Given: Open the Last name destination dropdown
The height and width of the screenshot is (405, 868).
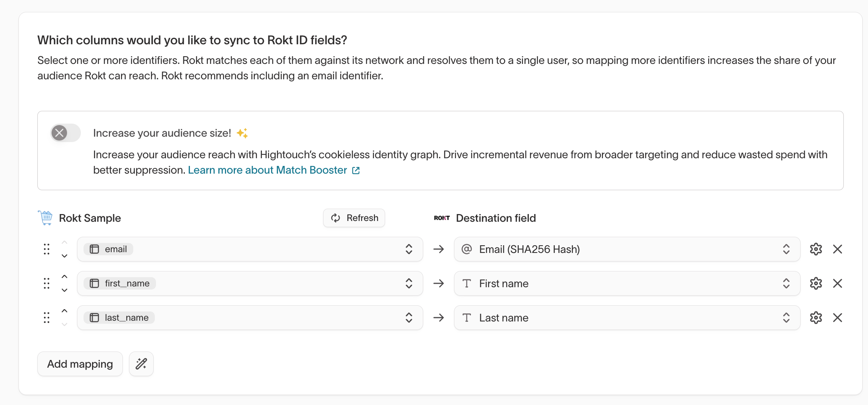Looking at the screenshot, I should (x=627, y=318).
